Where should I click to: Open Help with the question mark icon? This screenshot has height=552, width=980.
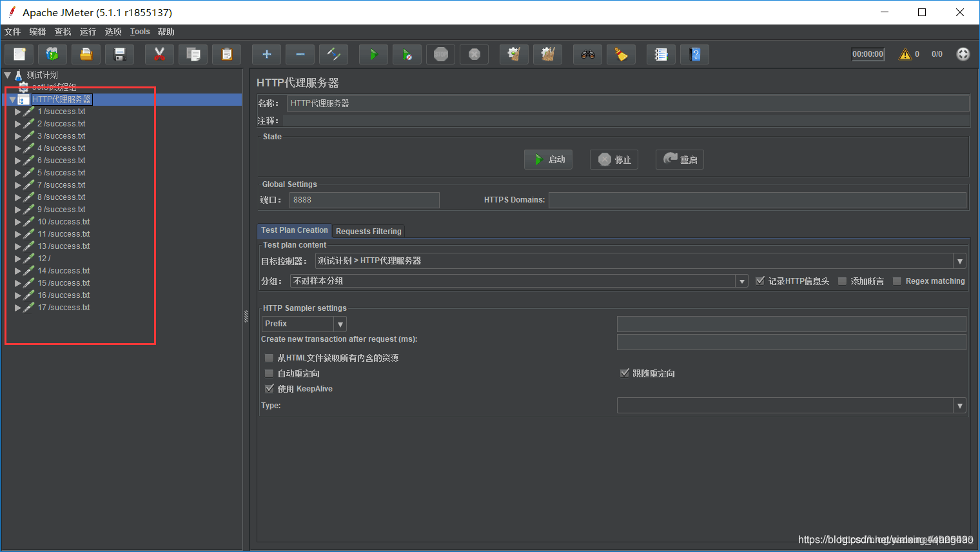point(694,55)
